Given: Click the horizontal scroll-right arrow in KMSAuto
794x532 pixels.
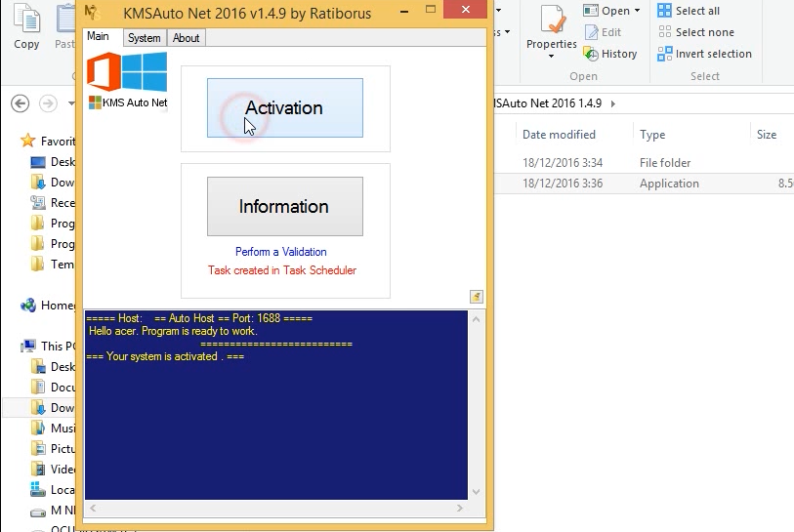Looking at the screenshot, I should point(459,509).
